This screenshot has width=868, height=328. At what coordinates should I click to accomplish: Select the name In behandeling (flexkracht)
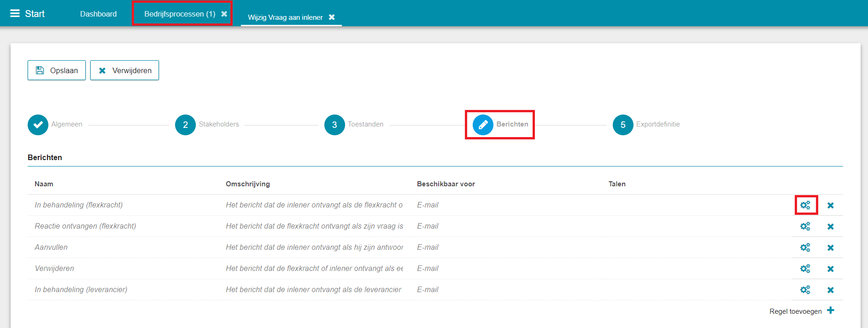click(79, 205)
